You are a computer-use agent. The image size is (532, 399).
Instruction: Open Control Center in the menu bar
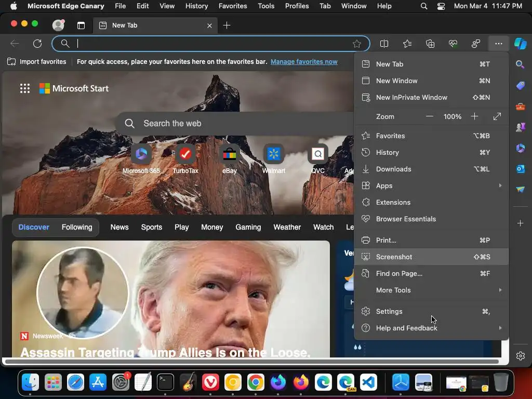click(x=441, y=6)
